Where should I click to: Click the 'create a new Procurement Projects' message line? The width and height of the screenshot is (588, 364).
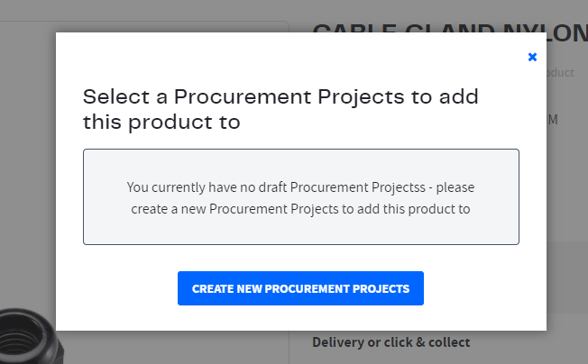point(300,209)
